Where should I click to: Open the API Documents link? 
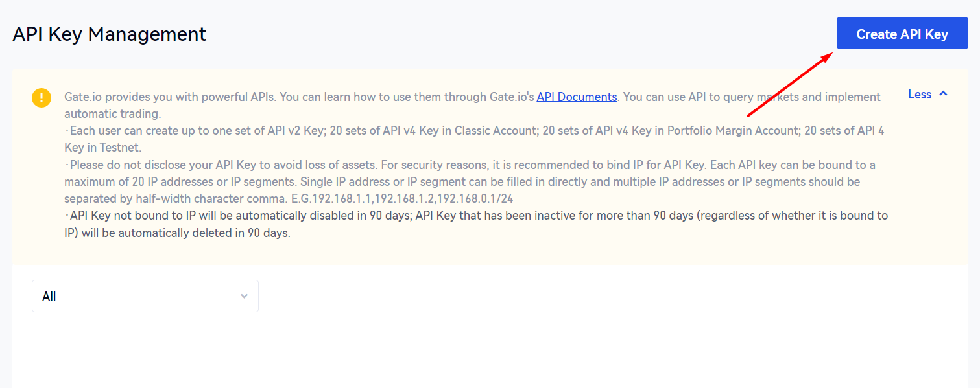tap(577, 97)
